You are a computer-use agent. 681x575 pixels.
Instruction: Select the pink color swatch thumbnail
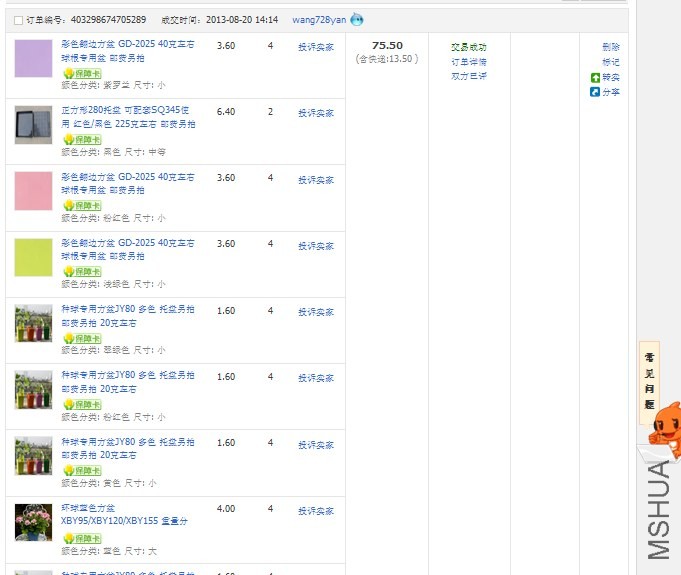[33, 190]
